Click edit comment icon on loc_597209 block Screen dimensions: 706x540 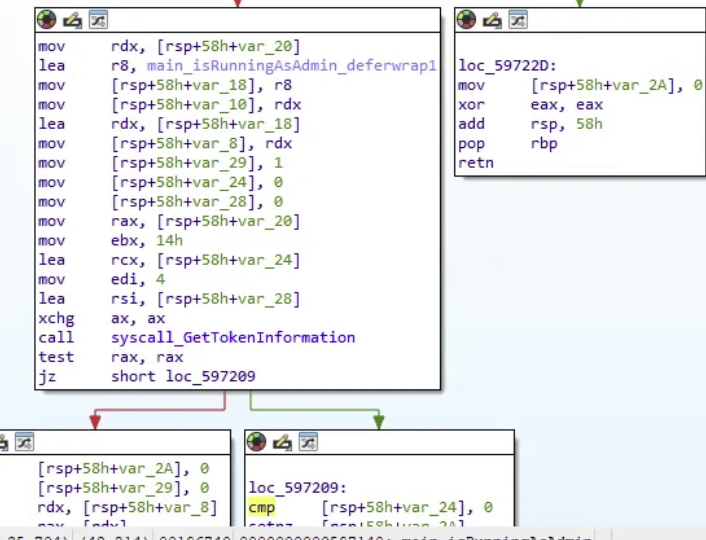point(281,442)
